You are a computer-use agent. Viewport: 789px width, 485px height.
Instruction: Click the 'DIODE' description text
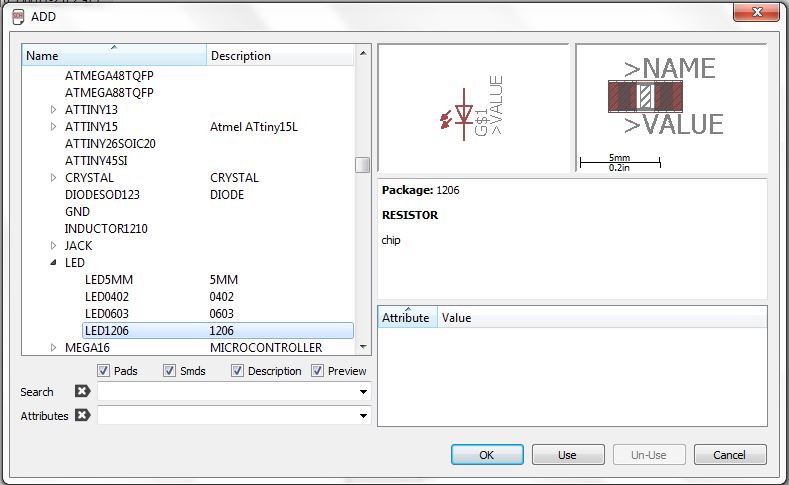click(227, 194)
